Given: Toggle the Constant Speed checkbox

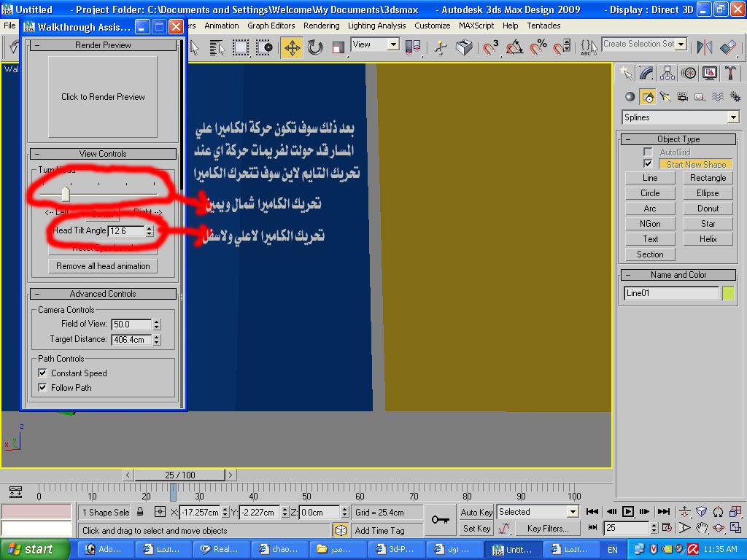Looking at the screenshot, I should 42,373.
